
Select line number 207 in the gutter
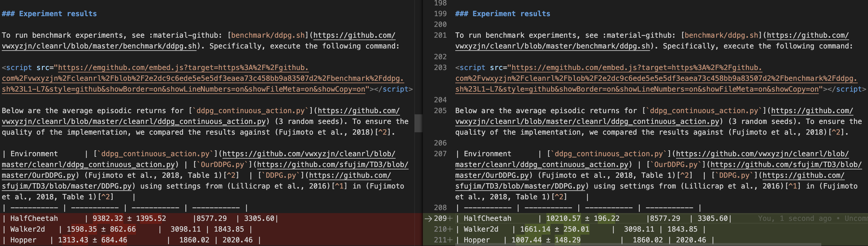pos(440,154)
